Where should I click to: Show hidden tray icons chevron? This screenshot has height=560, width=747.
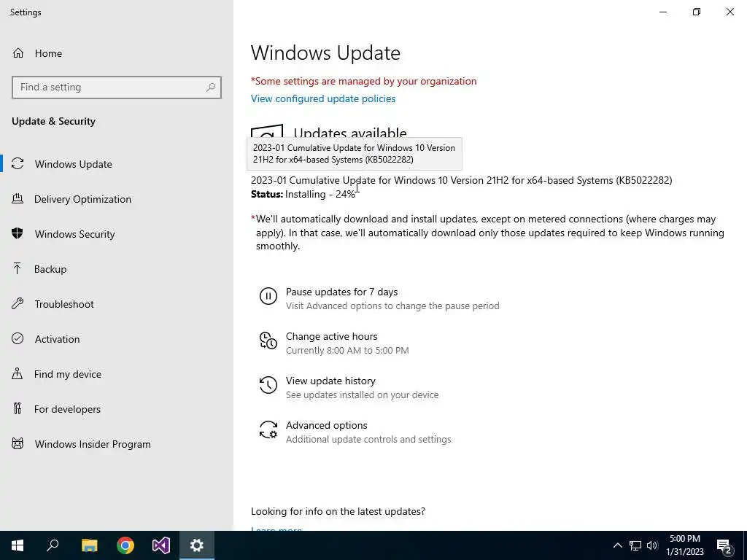pyautogui.click(x=617, y=545)
